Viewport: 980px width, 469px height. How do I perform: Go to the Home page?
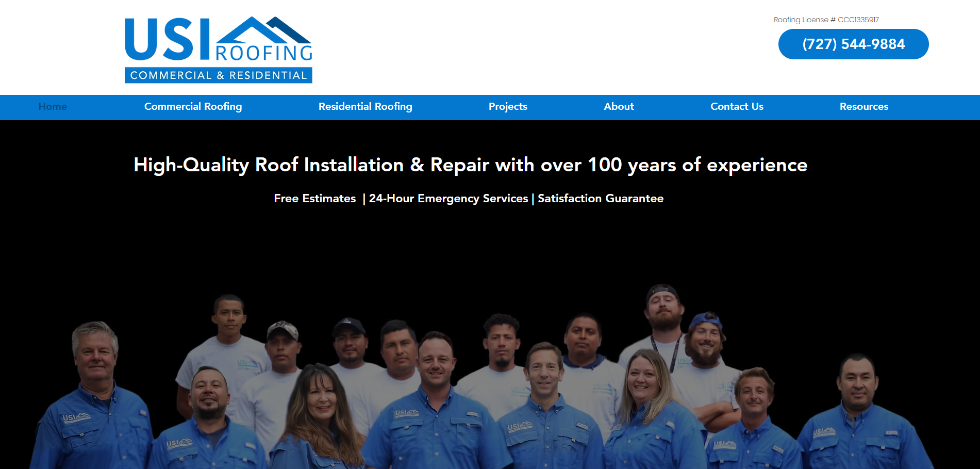point(53,107)
